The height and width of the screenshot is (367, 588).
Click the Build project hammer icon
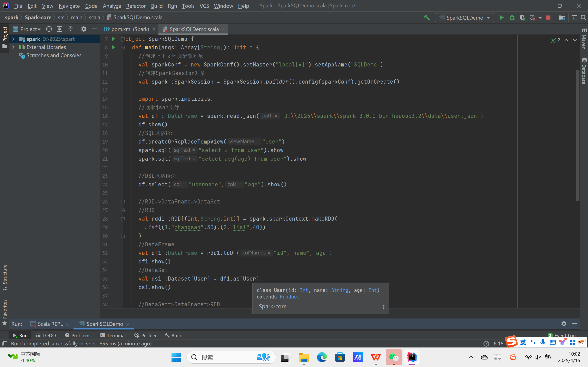[x=427, y=18]
